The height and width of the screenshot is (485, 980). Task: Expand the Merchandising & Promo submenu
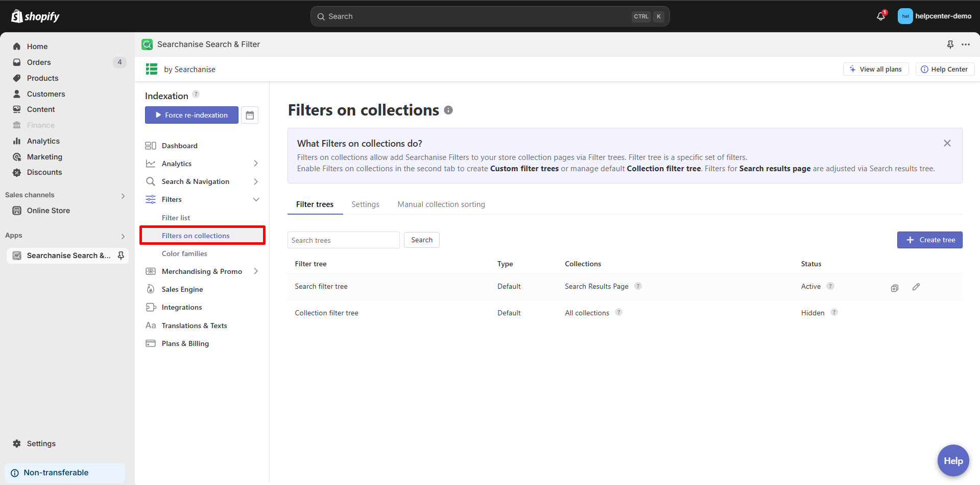pyautogui.click(x=256, y=271)
